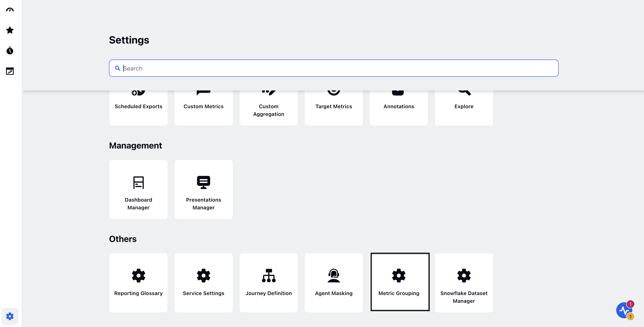This screenshot has height=327, width=644.
Task: Open Custom Aggregation card
Action: [269, 108]
